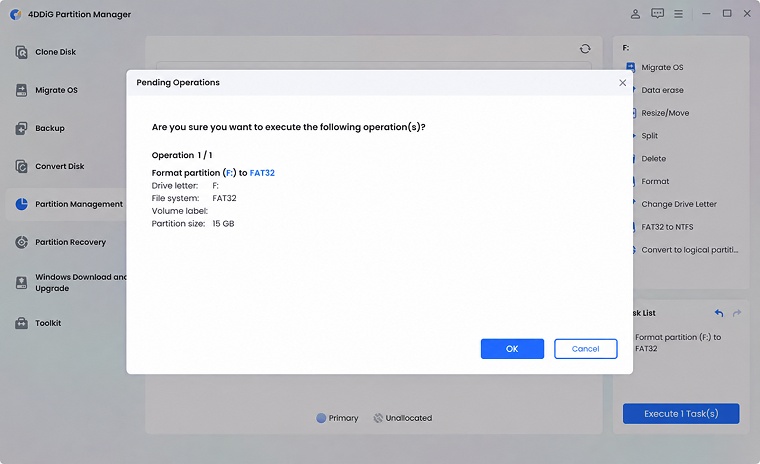Open feedback chat icon in title bar
Viewport: 760px width, 464px height.
tap(657, 14)
